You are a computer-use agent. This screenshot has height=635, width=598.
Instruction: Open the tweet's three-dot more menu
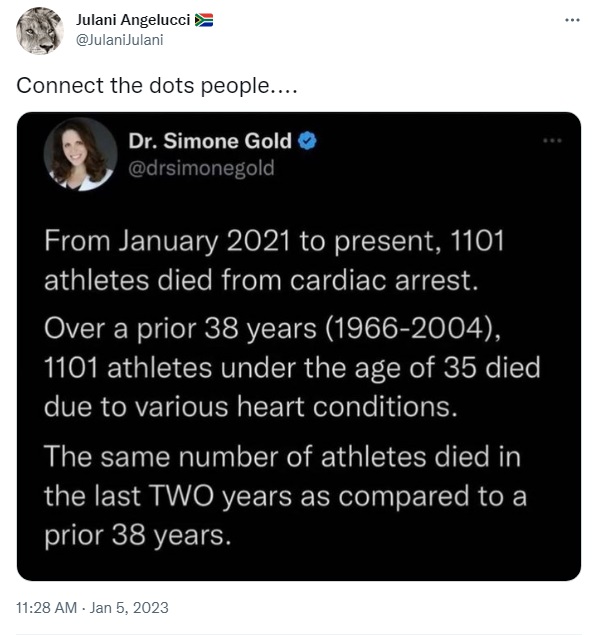[x=572, y=20]
